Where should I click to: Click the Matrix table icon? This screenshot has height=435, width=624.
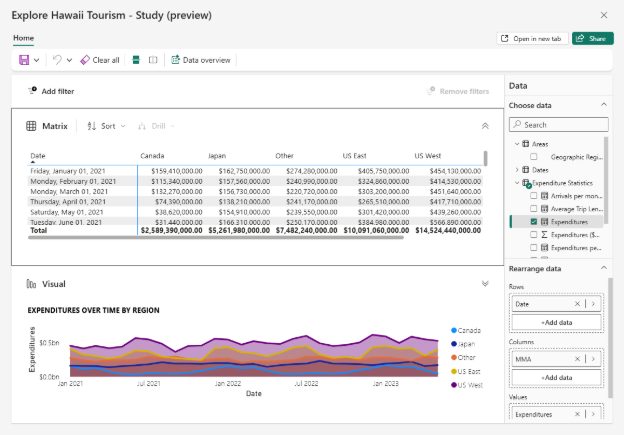[x=32, y=126]
